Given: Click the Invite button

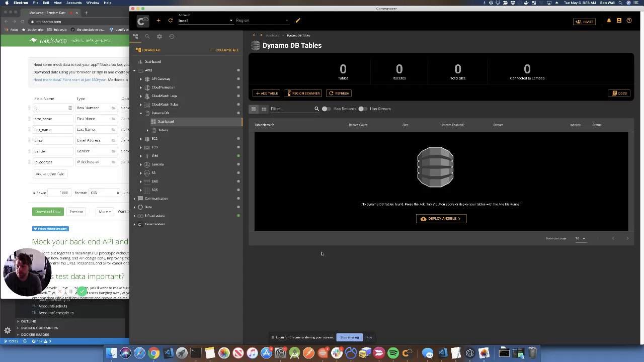Looking at the screenshot, I should click(x=585, y=22).
